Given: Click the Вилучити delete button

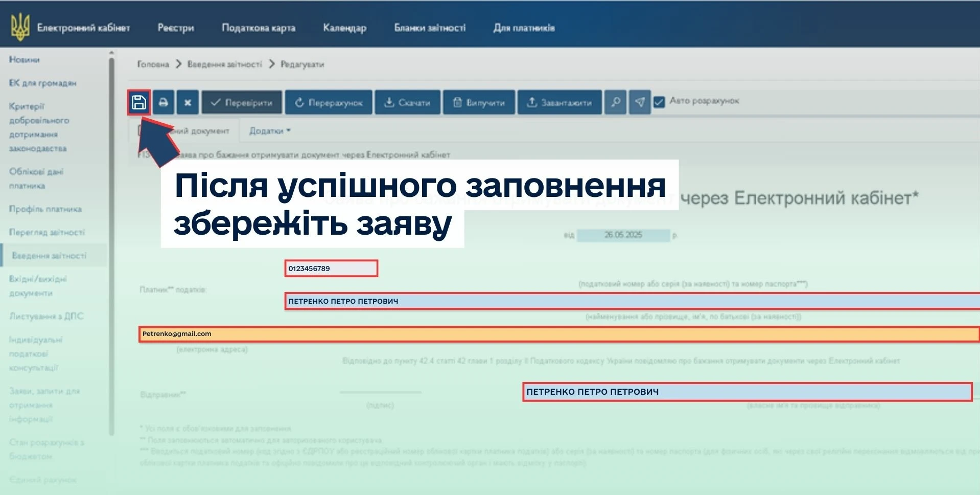Looking at the screenshot, I should click(479, 103).
